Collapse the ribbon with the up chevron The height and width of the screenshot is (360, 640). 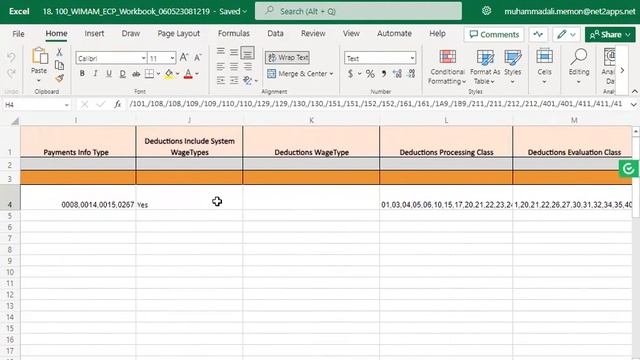pyautogui.click(x=635, y=91)
